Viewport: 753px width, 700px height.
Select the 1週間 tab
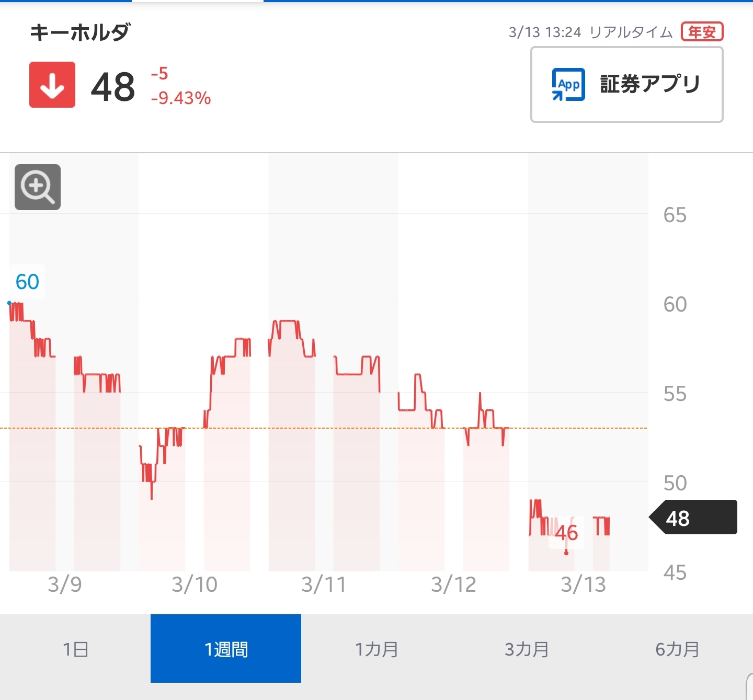point(226,649)
